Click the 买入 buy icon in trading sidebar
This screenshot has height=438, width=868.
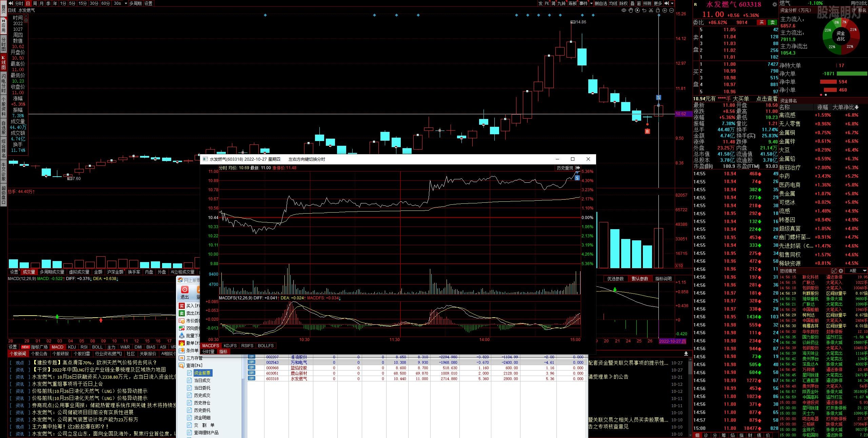coord(182,306)
